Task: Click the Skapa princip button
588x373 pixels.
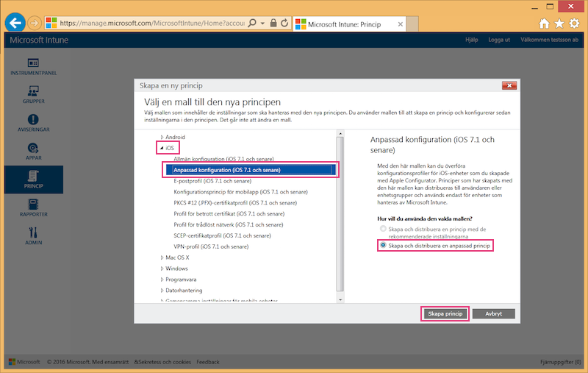Action: 445,313
